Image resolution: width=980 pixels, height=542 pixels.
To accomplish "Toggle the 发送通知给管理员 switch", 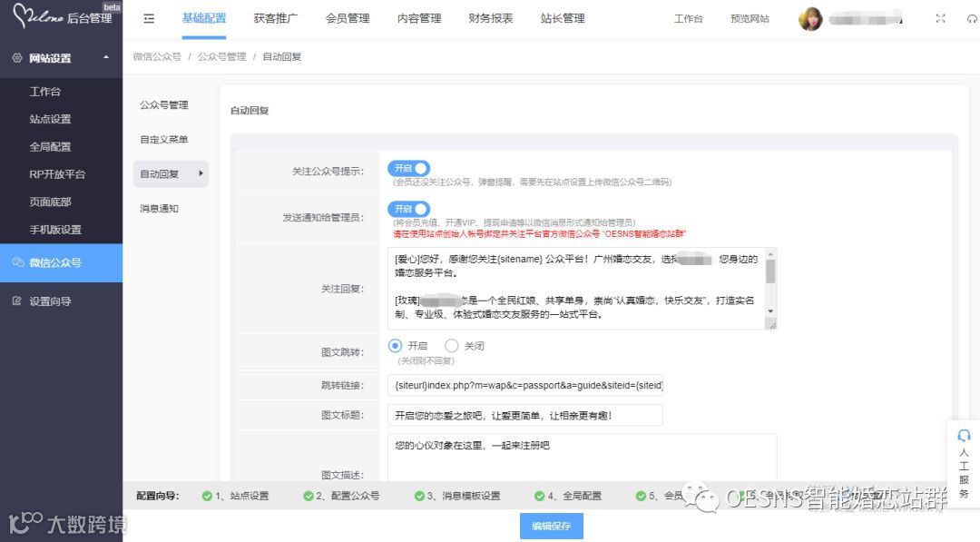I will point(408,209).
